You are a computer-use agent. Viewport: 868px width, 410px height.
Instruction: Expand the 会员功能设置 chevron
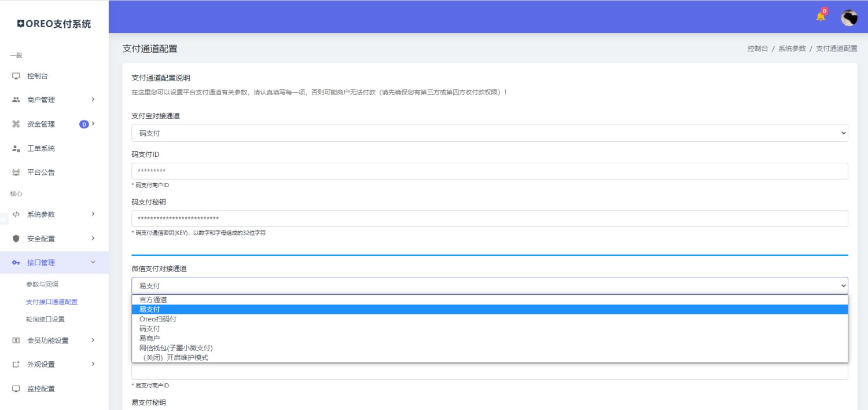(93, 340)
